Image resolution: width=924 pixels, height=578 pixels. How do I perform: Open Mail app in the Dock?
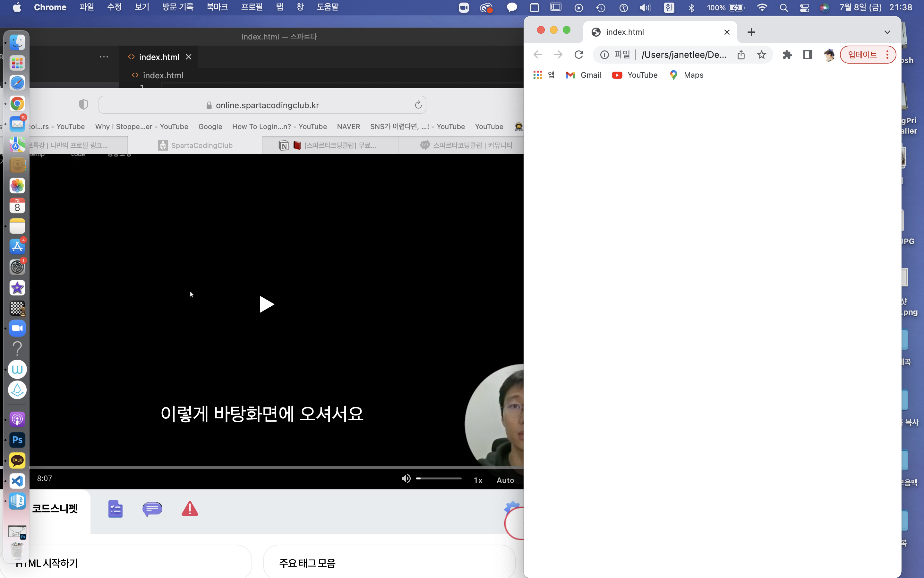coord(17,124)
